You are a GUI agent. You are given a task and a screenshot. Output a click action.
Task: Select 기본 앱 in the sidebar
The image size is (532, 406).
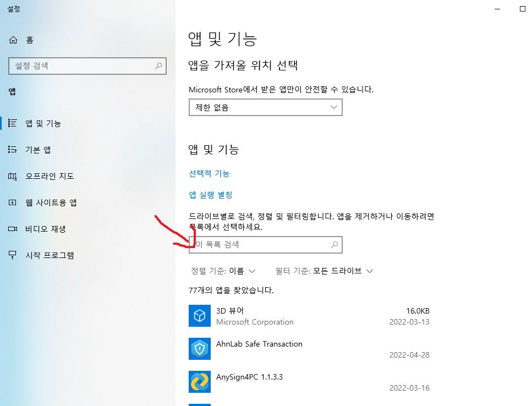[38, 150]
